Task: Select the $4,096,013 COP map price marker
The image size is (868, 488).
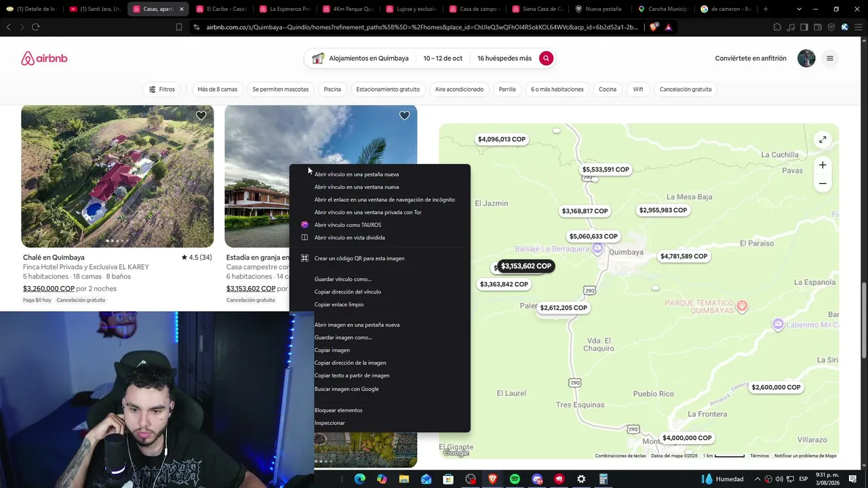Action: coord(502,140)
